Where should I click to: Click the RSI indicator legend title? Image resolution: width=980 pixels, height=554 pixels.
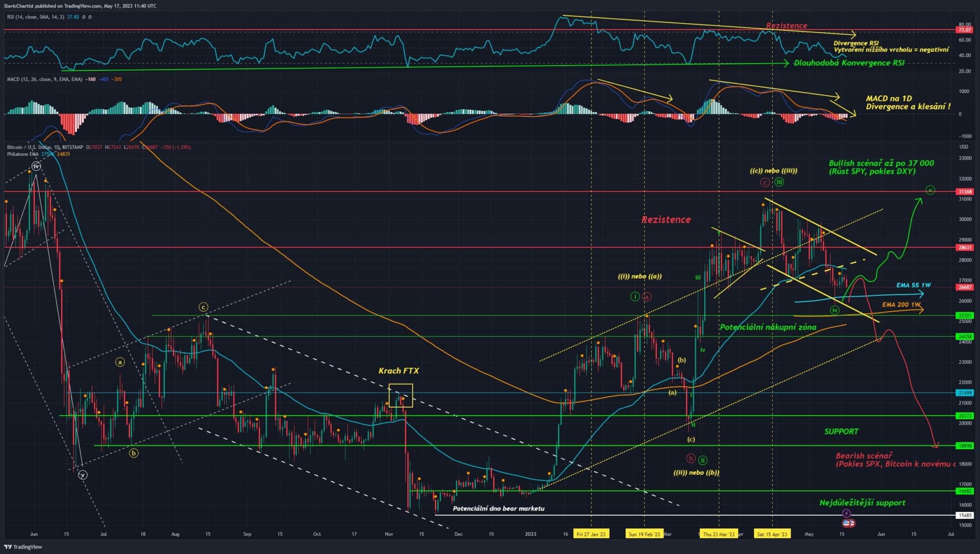[35, 17]
